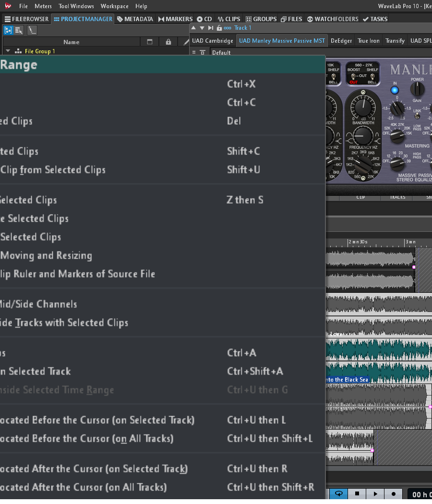This screenshot has width=432, height=504.
Task: Turn the Low Pass filter knob
Action: pyautogui.click(x=397, y=137)
